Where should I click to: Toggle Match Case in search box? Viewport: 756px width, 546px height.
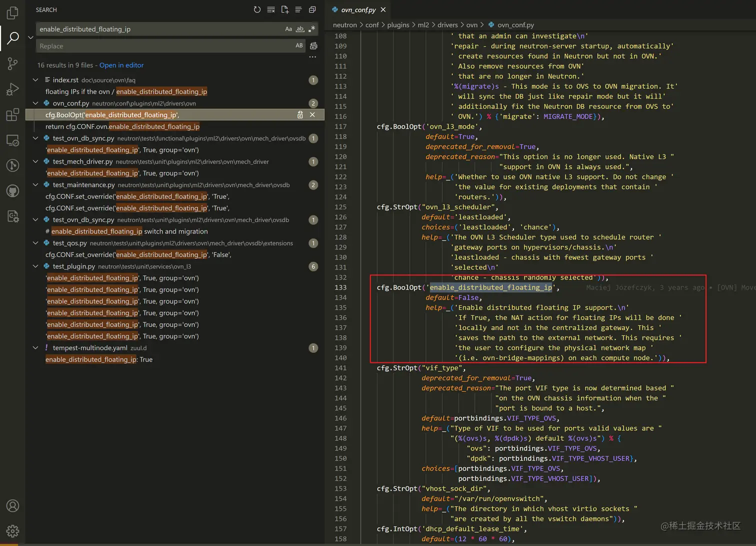pyautogui.click(x=288, y=29)
